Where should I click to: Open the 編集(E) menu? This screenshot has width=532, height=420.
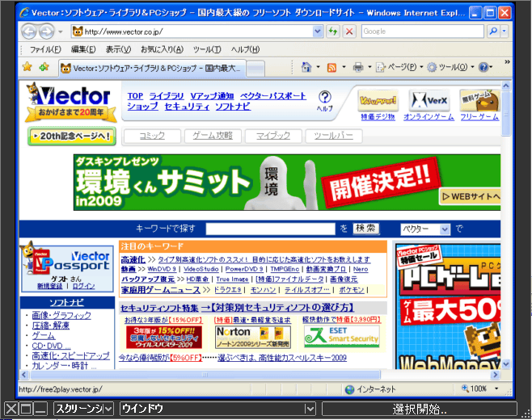[83, 49]
